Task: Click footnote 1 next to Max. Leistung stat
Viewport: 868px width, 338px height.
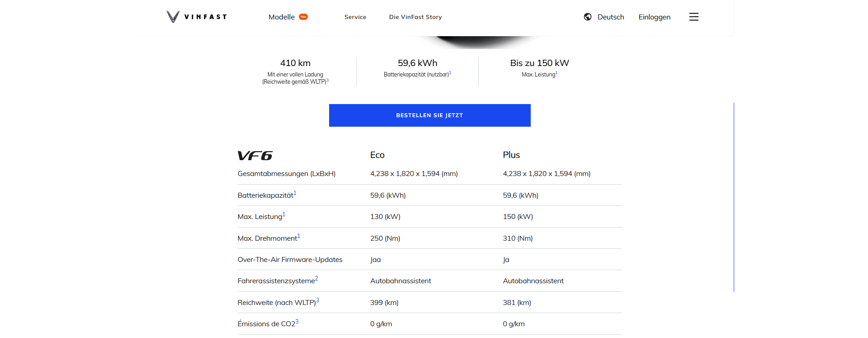Action: point(557,72)
